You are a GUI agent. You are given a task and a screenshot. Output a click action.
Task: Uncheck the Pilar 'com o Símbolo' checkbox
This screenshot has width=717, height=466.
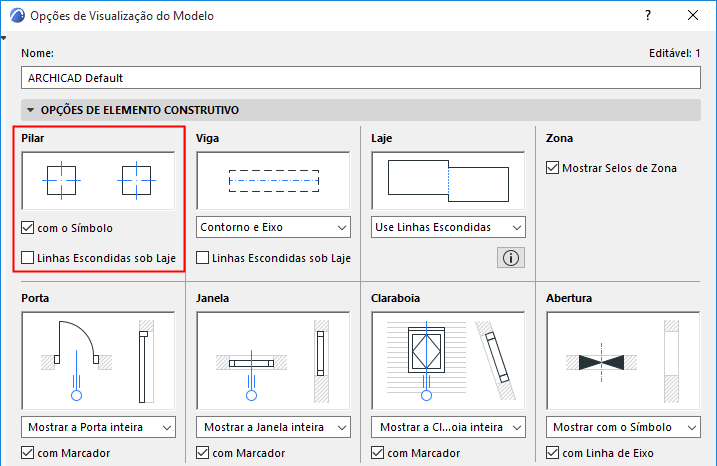pyautogui.click(x=28, y=228)
